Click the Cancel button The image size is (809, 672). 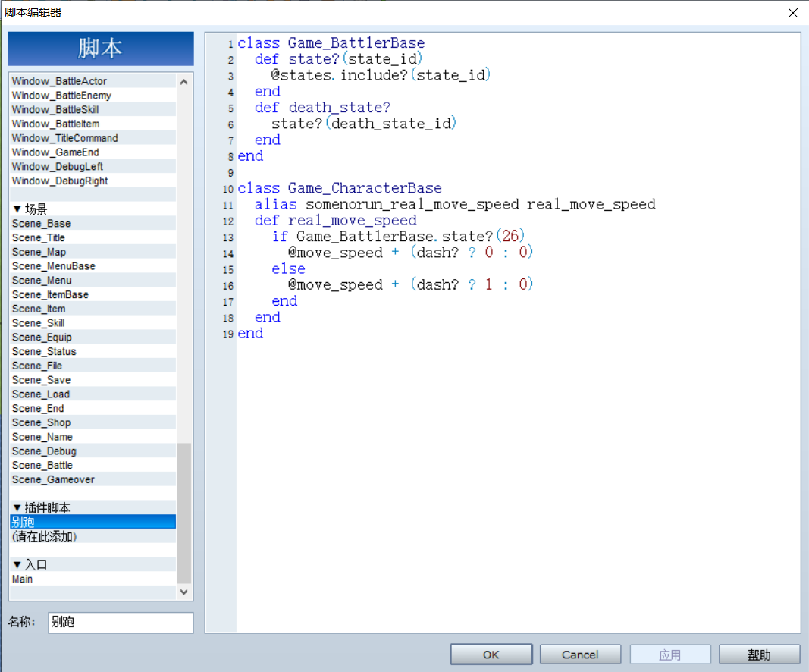point(581,655)
